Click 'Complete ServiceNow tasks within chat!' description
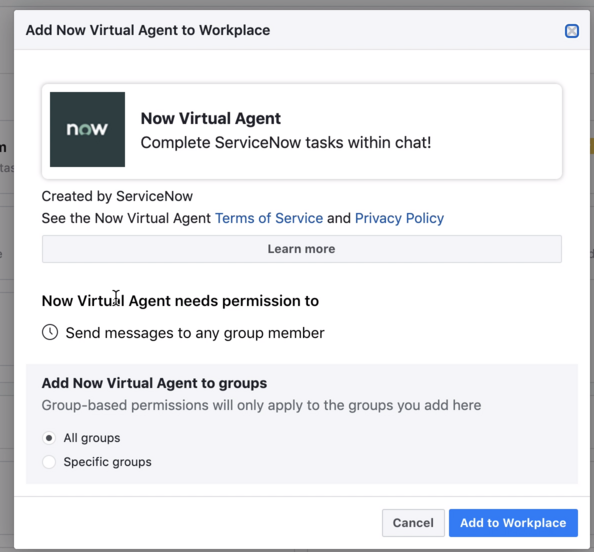The image size is (594, 552). [x=286, y=143]
